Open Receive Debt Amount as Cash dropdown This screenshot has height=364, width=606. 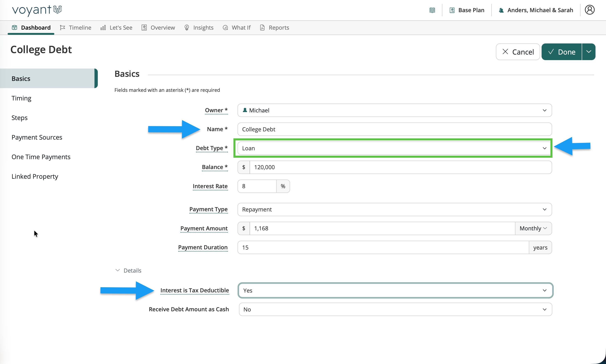[x=395, y=309]
